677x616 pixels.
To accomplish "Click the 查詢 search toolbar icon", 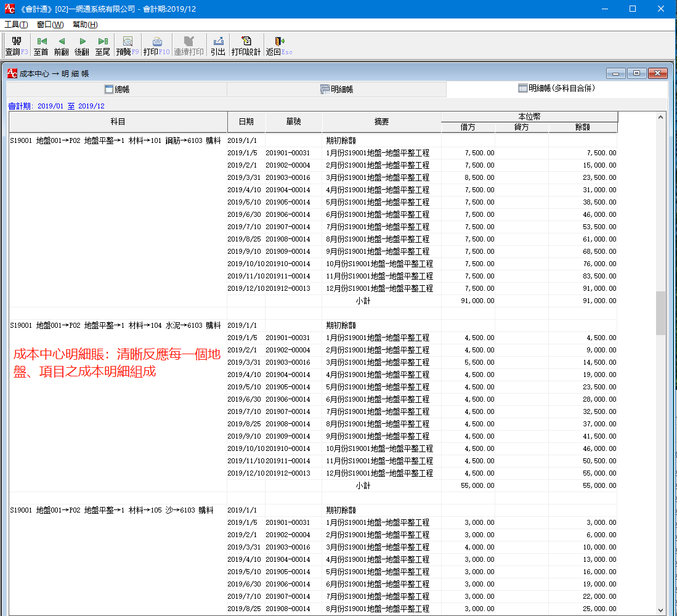I will pyautogui.click(x=13, y=46).
